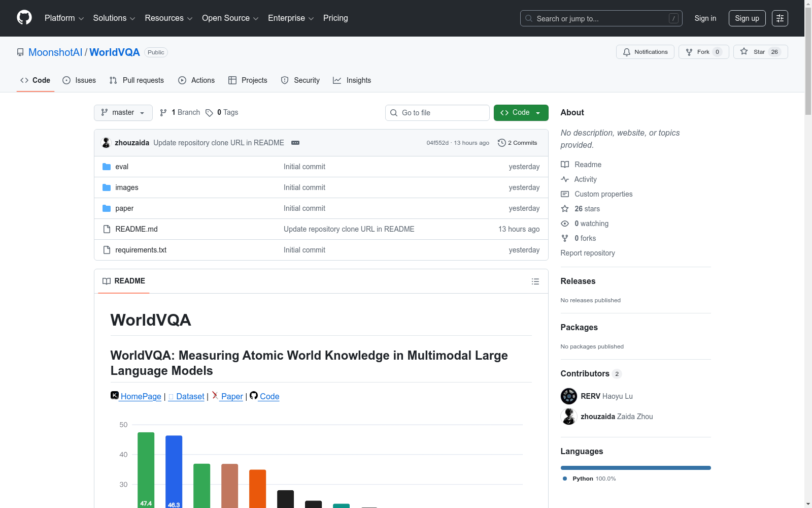Expand the Solutions menu
The width and height of the screenshot is (812, 508).
pyautogui.click(x=114, y=18)
